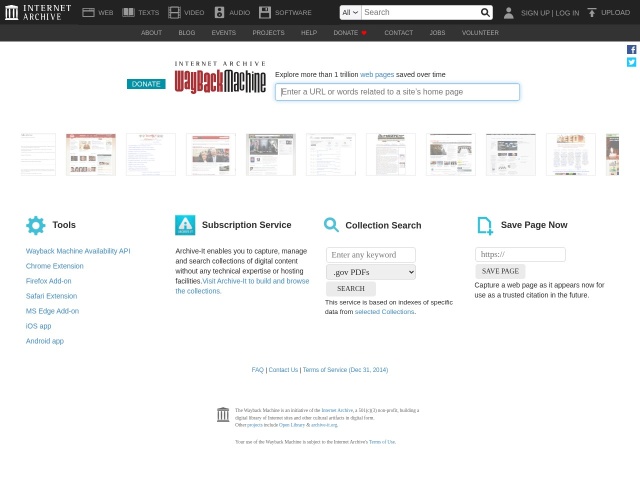Open the Video film icon

pos(174,13)
